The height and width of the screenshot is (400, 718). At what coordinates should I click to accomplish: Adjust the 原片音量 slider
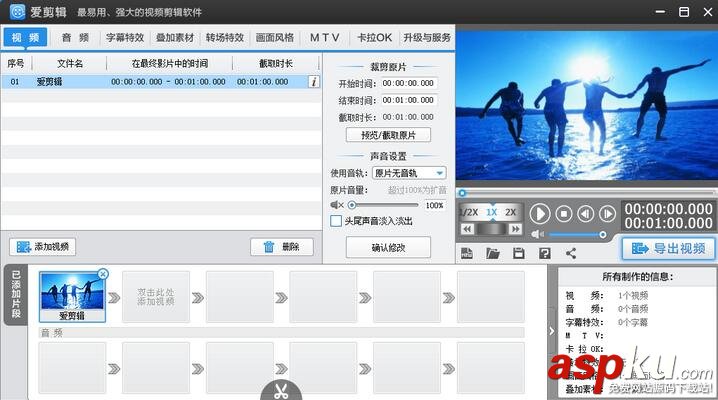pos(385,205)
